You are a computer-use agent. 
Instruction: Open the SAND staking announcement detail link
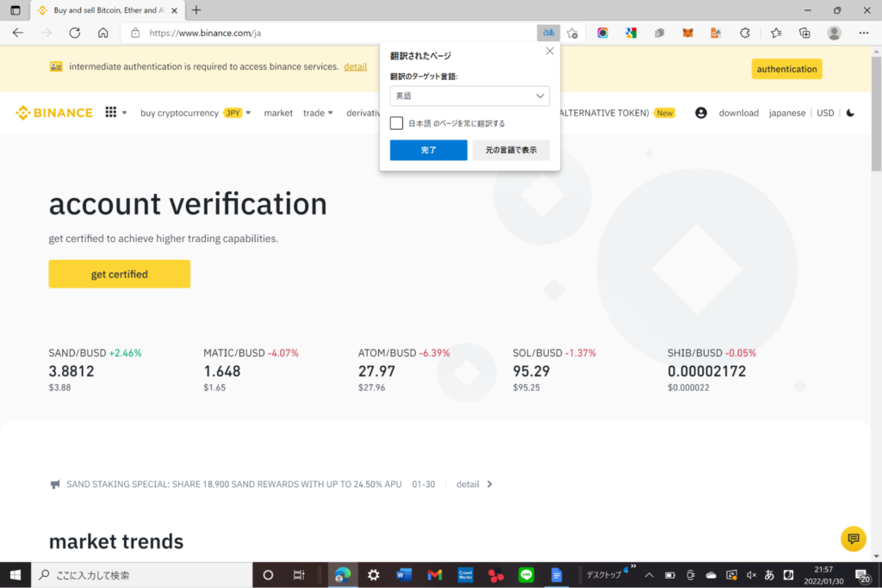(x=468, y=484)
